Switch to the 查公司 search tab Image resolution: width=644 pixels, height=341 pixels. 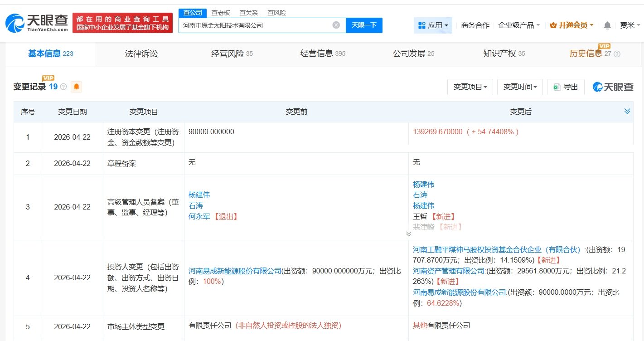point(193,13)
